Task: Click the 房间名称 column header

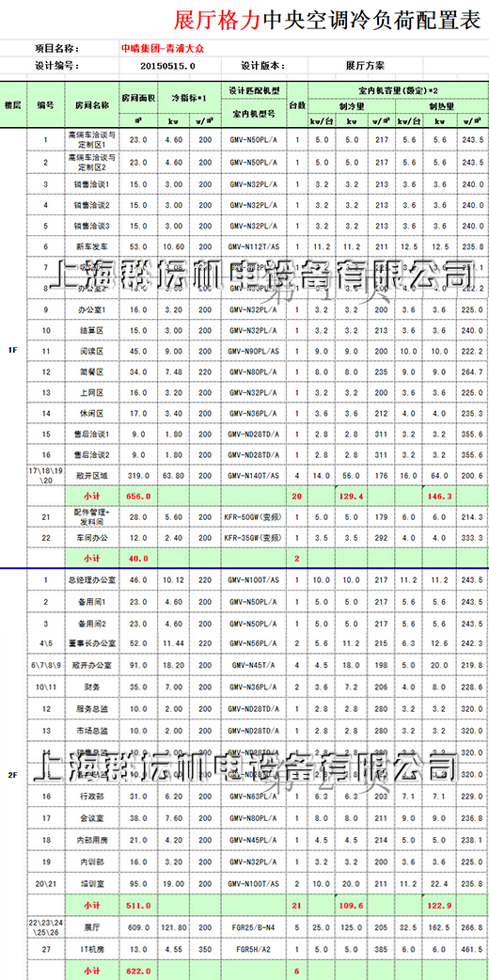Action: (91, 104)
